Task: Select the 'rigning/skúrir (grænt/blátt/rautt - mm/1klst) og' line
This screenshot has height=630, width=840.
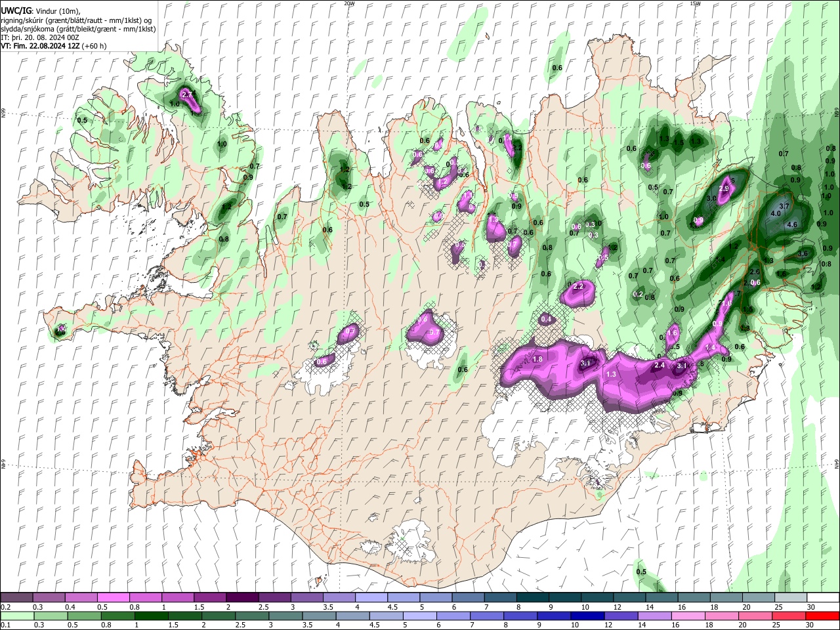Action: (x=76, y=20)
